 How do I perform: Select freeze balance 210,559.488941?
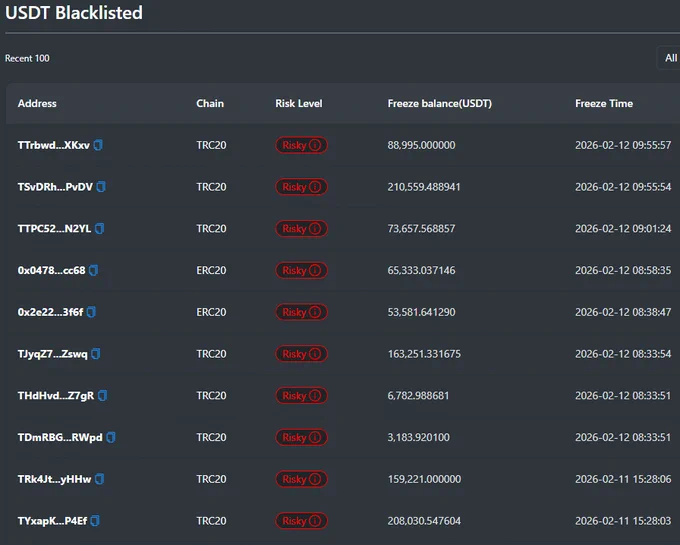point(424,187)
